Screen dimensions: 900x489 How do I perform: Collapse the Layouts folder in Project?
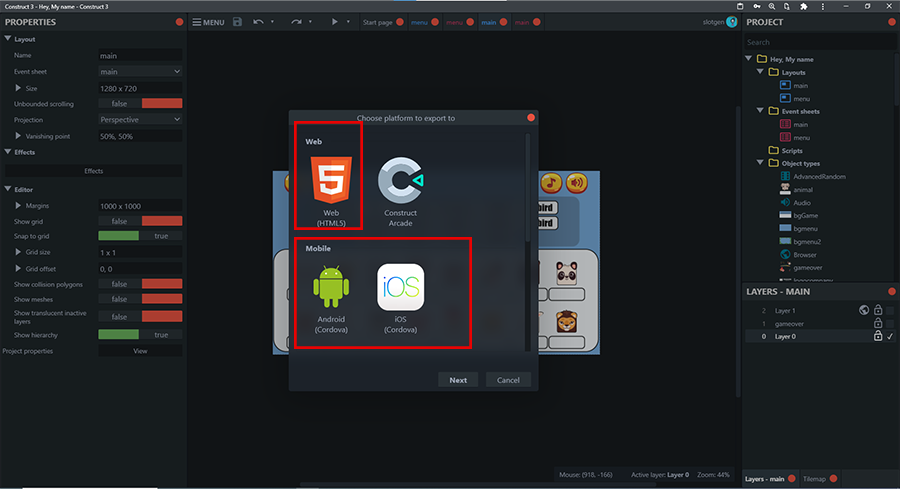760,72
